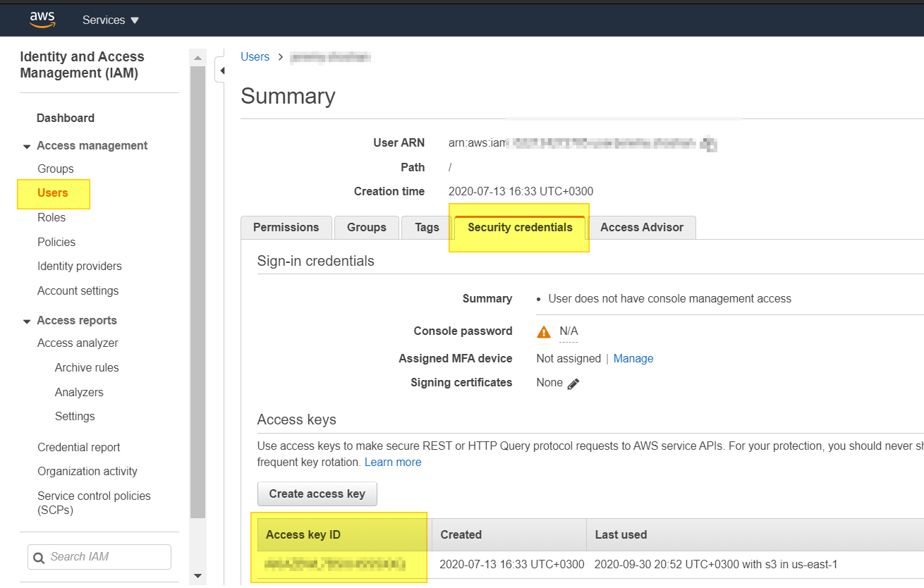Select the Groups tab
Image resolution: width=924 pixels, height=588 pixels.
(366, 227)
